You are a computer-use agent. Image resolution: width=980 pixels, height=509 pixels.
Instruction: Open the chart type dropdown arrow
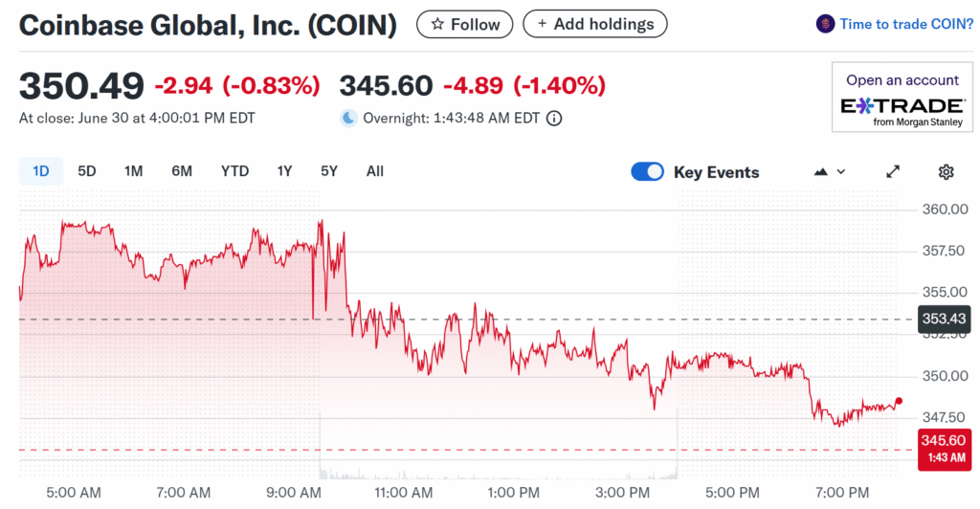coord(841,172)
